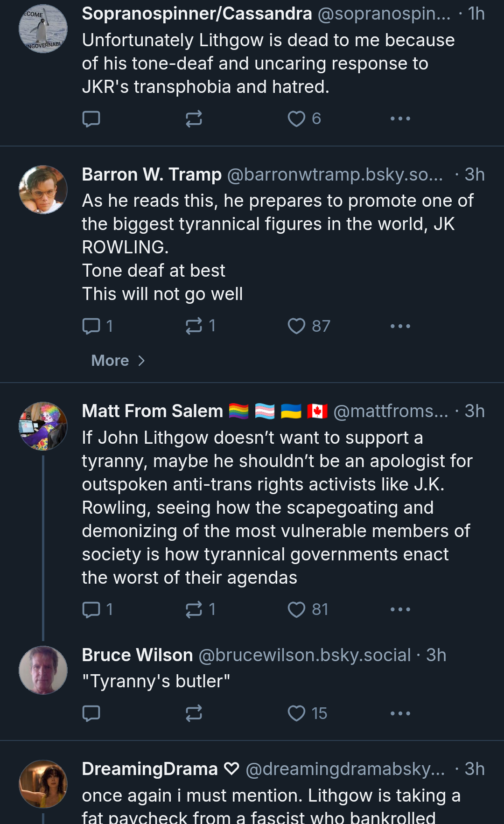Open the options menu on Sopranospinner/Cassandra's post
This screenshot has width=504, height=824.
(400, 119)
